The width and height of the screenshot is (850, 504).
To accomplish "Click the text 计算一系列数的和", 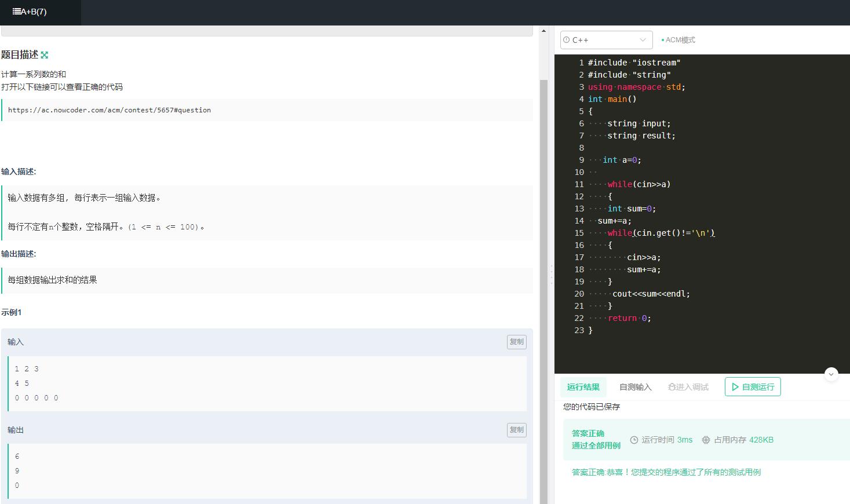I will tap(34, 74).
